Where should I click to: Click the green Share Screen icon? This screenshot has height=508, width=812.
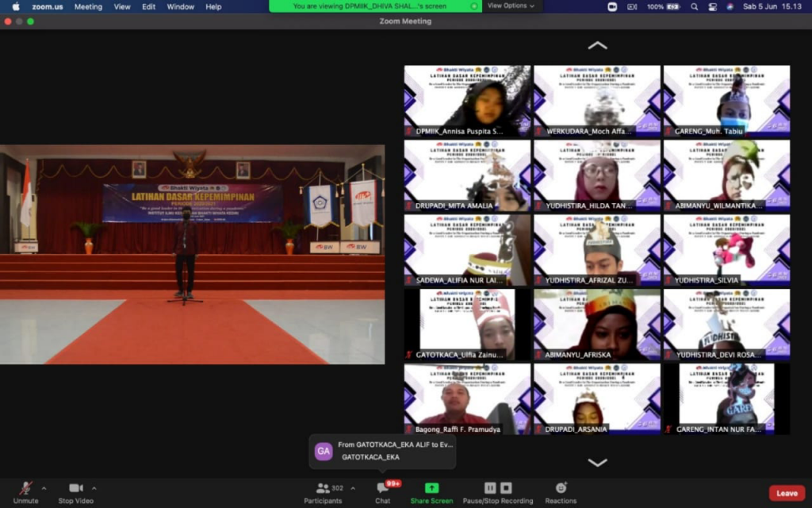coord(431,488)
